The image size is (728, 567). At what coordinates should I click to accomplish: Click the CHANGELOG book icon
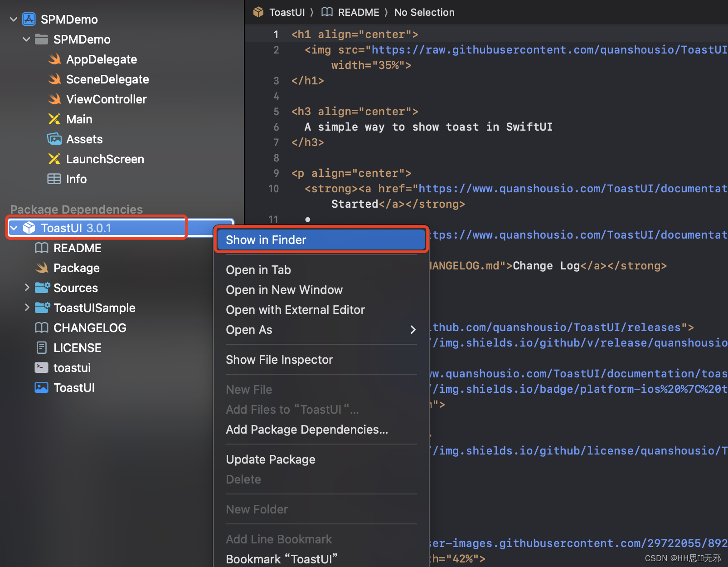click(42, 327)
